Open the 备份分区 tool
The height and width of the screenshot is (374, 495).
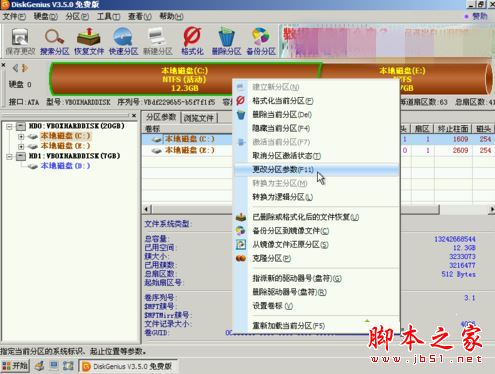(261, 37)
